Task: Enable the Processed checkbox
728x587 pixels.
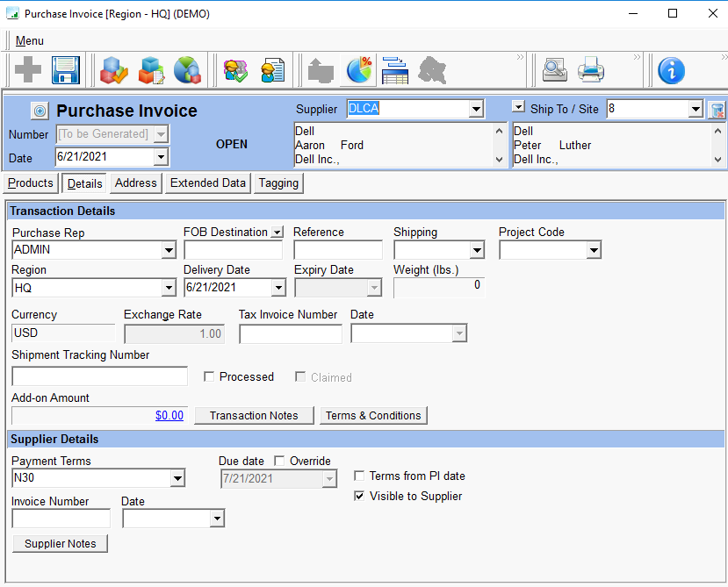Action: 209,376
